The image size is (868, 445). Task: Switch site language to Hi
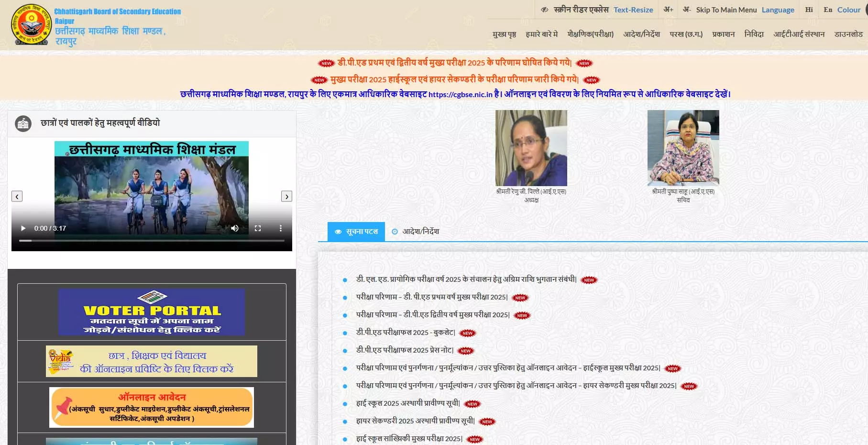click(809, 10)
